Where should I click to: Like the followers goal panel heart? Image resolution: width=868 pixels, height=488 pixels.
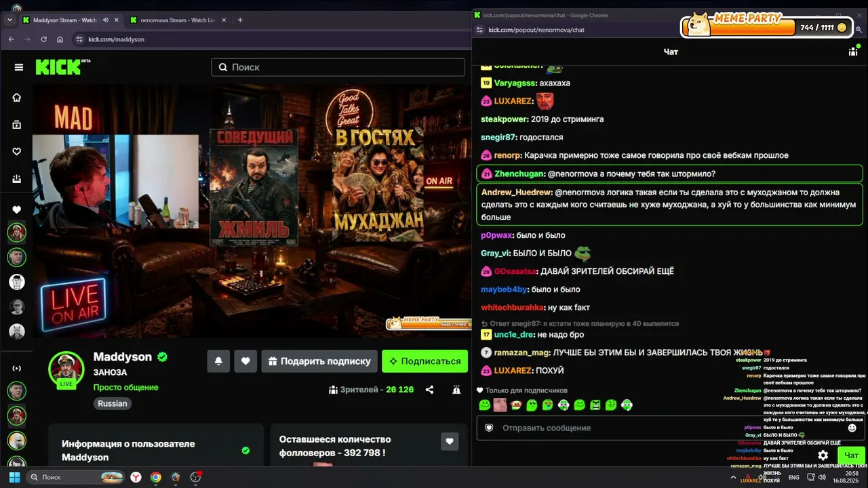[x=450, y=442]
